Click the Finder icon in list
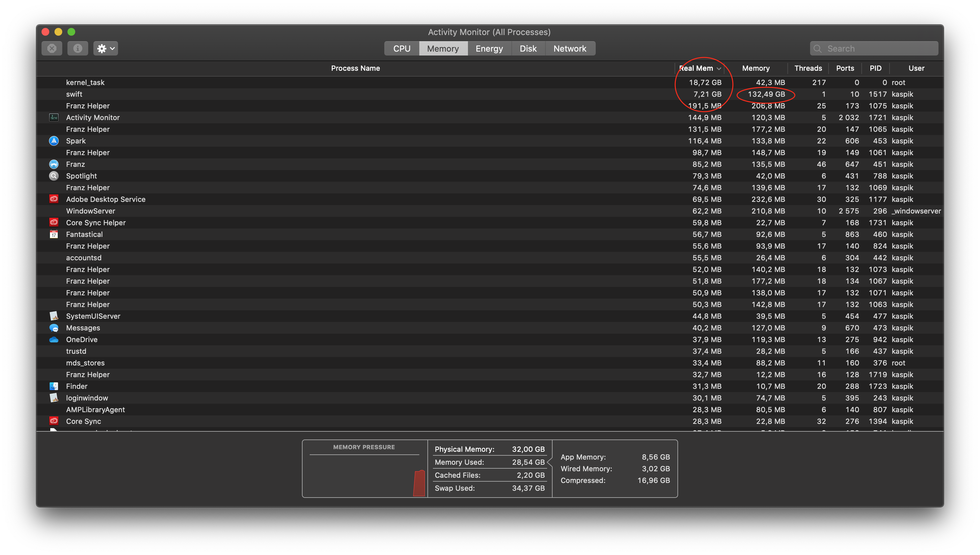 54,386
